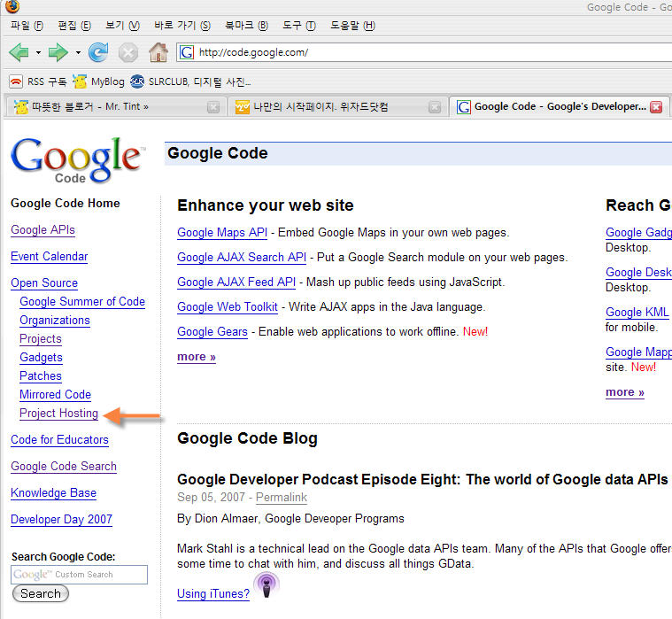Click the green Forward arrow button
This screenshot has height=619, width=672.
pos(58,52)
